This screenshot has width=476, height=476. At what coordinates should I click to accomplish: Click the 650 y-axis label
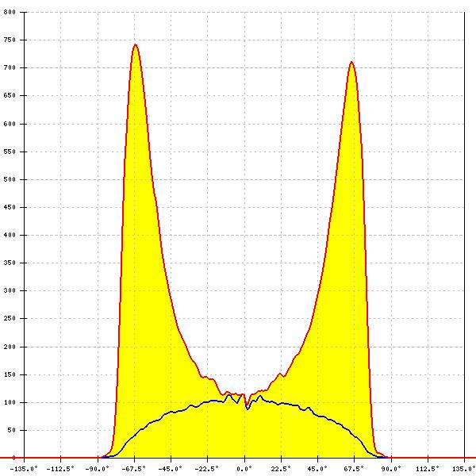point(10,95)
